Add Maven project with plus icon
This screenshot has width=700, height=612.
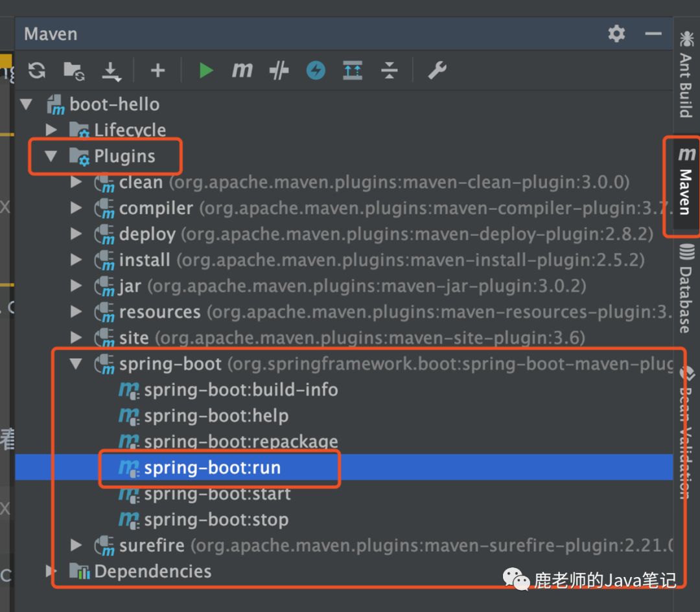point(157,71)
